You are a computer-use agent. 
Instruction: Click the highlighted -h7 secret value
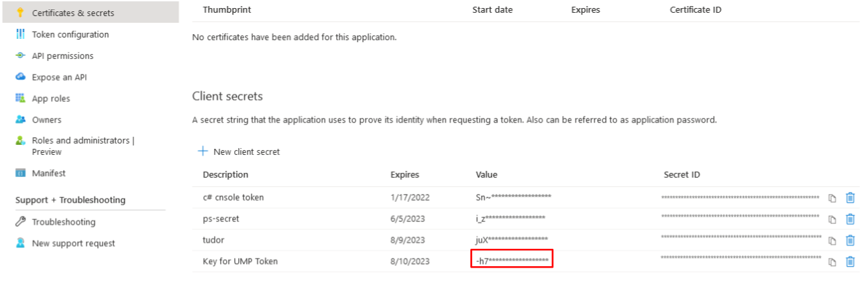[x=512, y=260]
